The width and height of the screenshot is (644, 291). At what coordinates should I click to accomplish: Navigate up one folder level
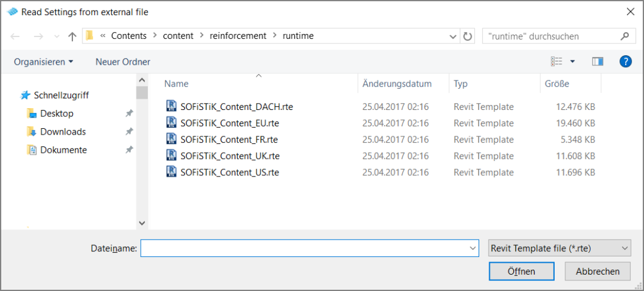(72, 36)
